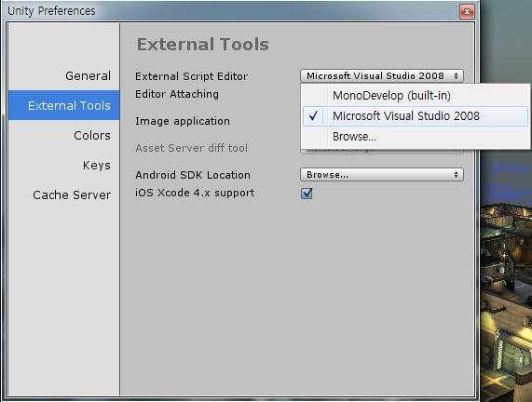Click the External Tools heading
532x402 pixels.
click(202, 45)
